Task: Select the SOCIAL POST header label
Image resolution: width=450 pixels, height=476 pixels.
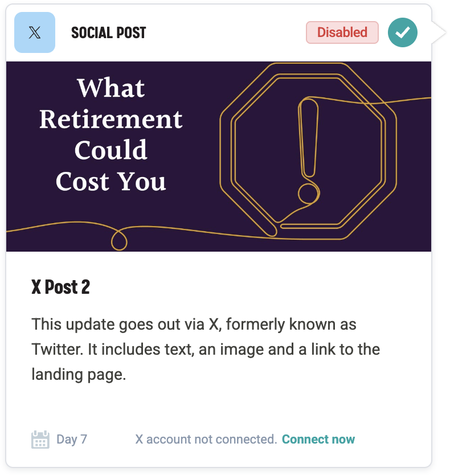Action: click(x=108, y=32)
